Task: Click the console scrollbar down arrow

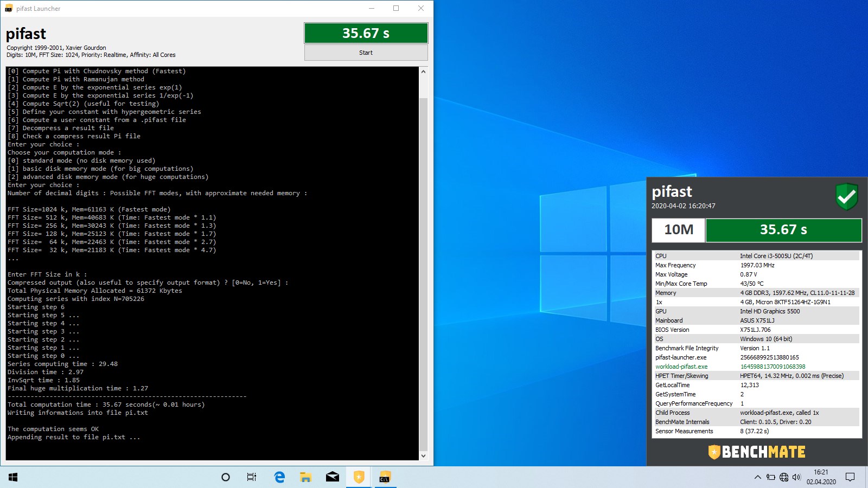Action: click(x=423, y=456)
